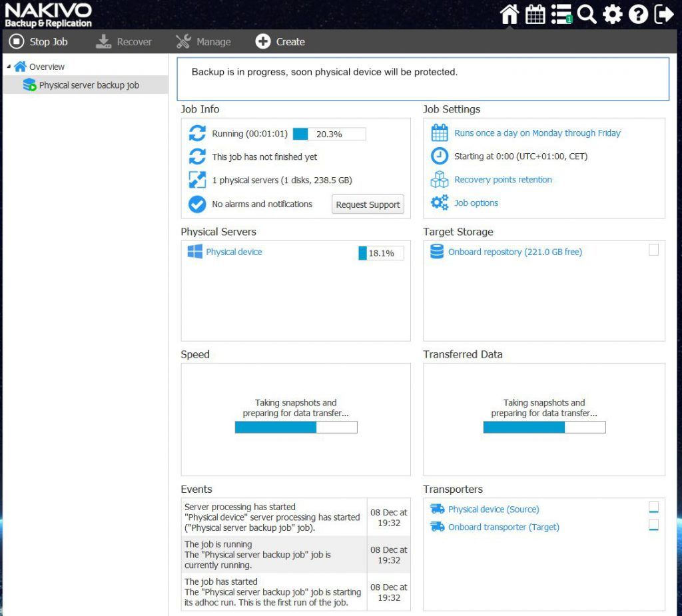The width and height of the screenshot is (682, 616).
Task: Click the Log out icon
Action: coord(664,14)
